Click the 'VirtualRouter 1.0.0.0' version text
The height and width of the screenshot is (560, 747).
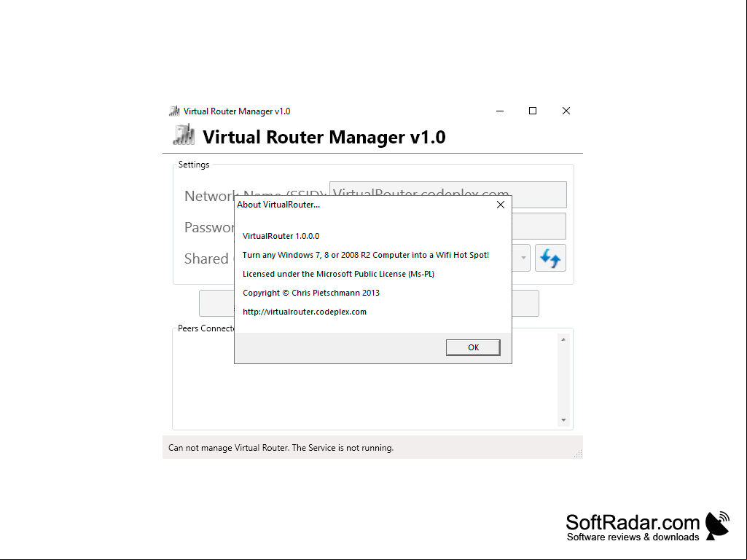tap(281, 236)
